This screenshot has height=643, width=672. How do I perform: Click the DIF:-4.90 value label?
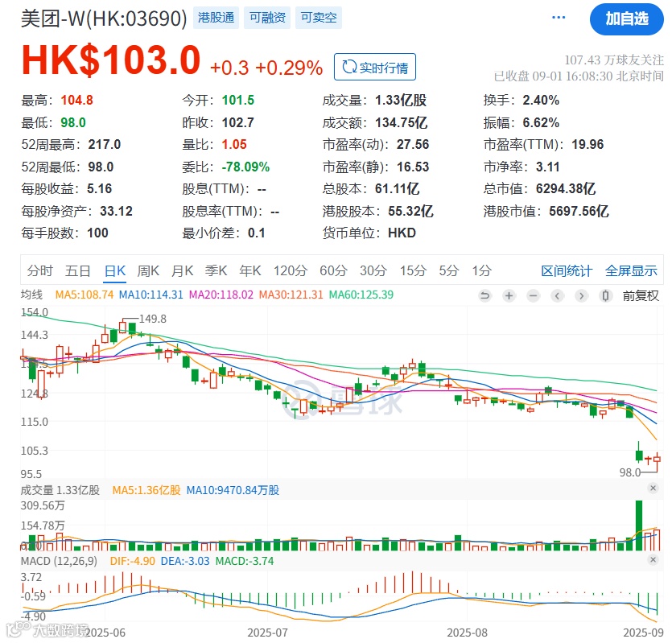[133, 561]
